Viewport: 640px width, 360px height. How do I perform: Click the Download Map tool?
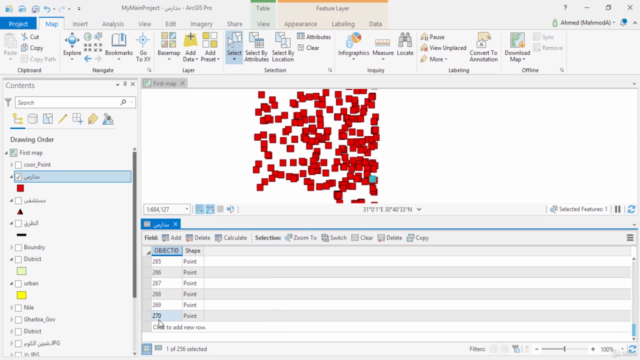517,47
